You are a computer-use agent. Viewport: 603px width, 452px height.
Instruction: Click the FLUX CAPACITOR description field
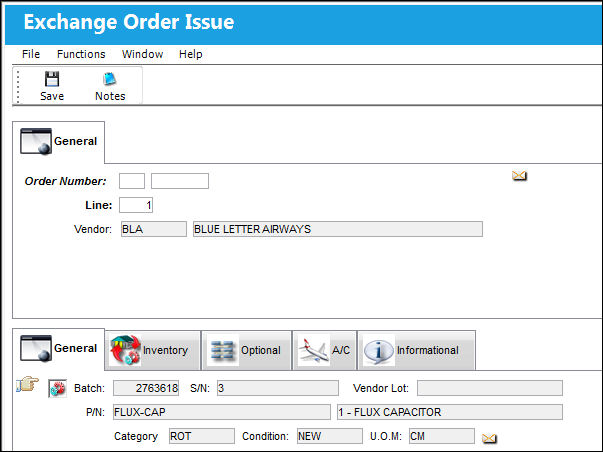[450, 412]
